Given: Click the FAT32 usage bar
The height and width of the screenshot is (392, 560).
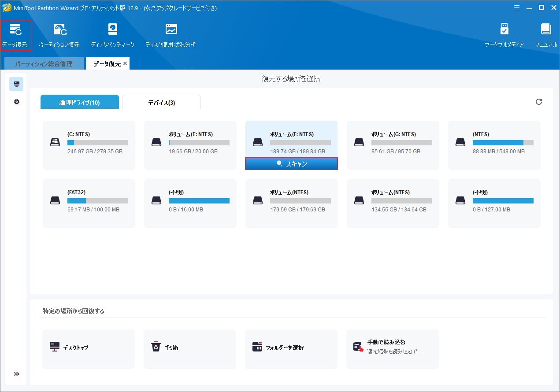Looking at the screenshot, I should point(98,201).
